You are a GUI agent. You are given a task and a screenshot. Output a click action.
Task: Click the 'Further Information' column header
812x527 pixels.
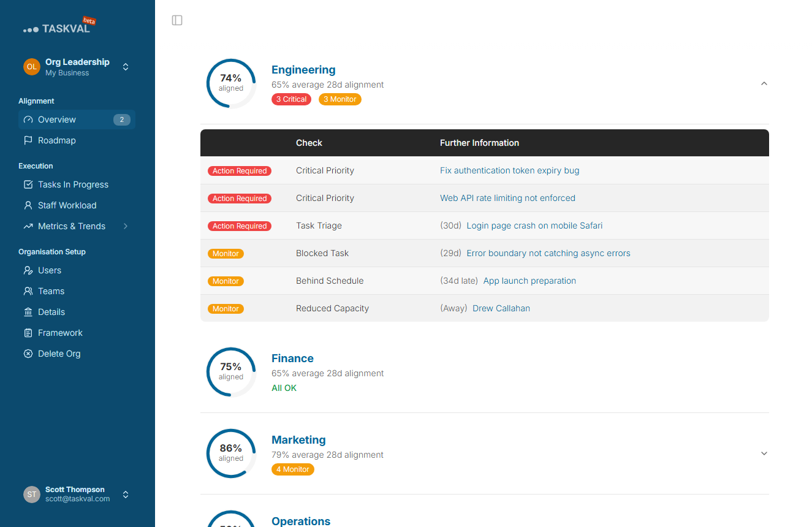coord(479,143)
